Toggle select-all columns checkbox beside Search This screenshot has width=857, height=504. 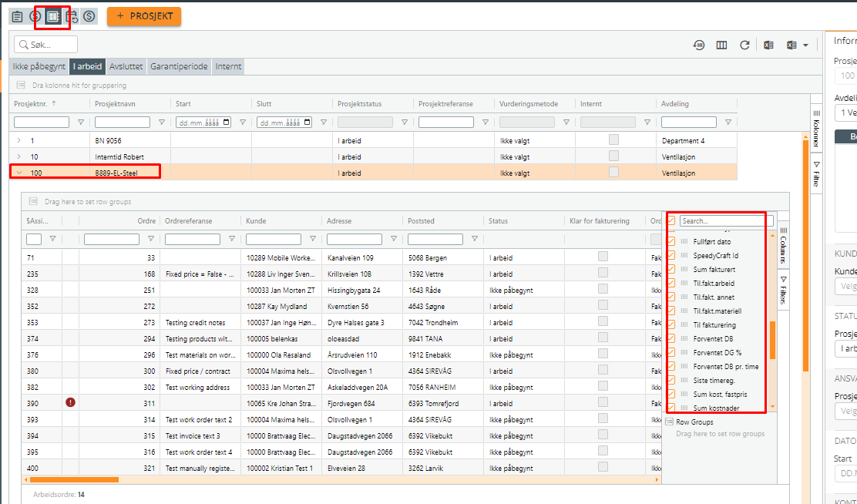(671, 221)
